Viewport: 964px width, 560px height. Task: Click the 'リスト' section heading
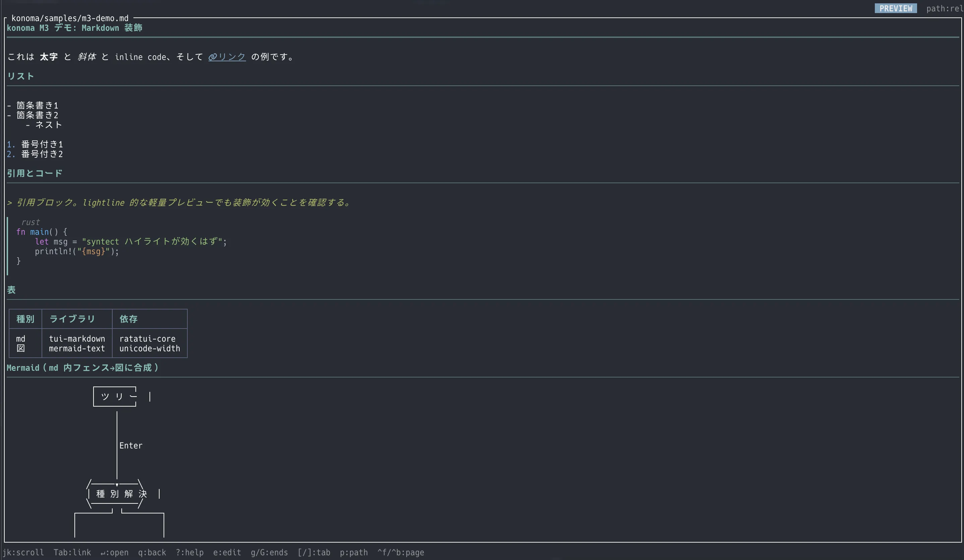click(21, 76)
